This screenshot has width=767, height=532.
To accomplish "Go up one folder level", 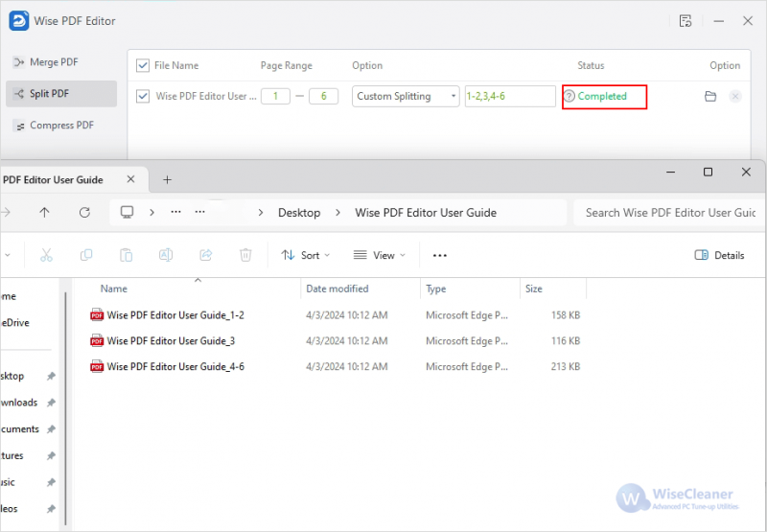I will [44, 212].
